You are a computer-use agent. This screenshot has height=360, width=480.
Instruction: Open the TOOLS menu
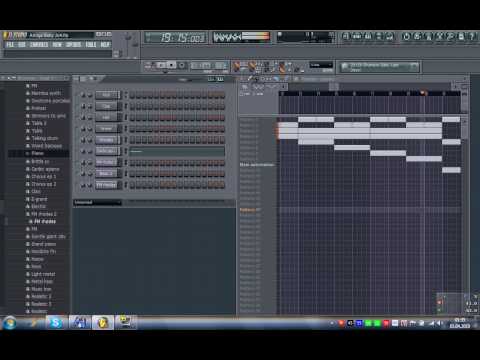91,45
